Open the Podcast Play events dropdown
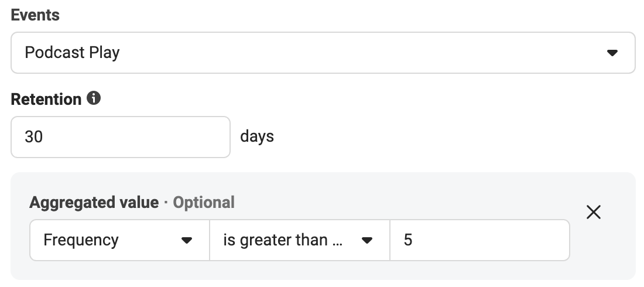Screen dimensions: 644x287 pyautogui.click(x=323, y=53)
